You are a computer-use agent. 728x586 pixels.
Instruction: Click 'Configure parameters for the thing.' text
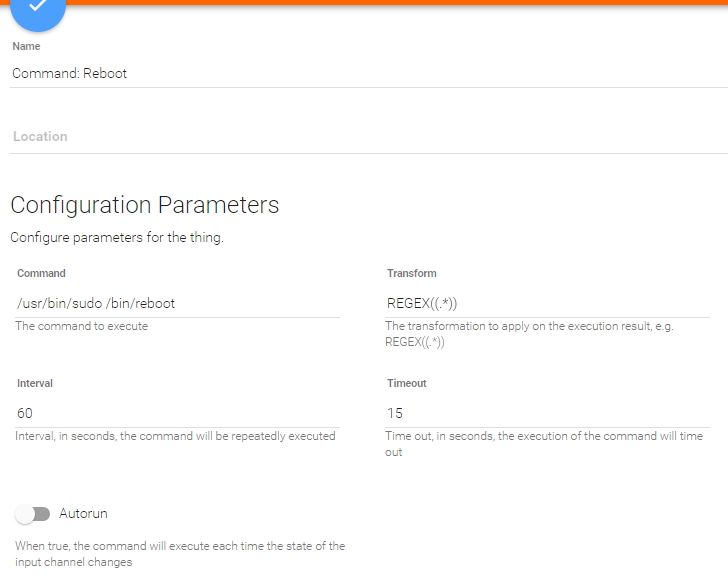pyautogui.click(x=116, y=238)
